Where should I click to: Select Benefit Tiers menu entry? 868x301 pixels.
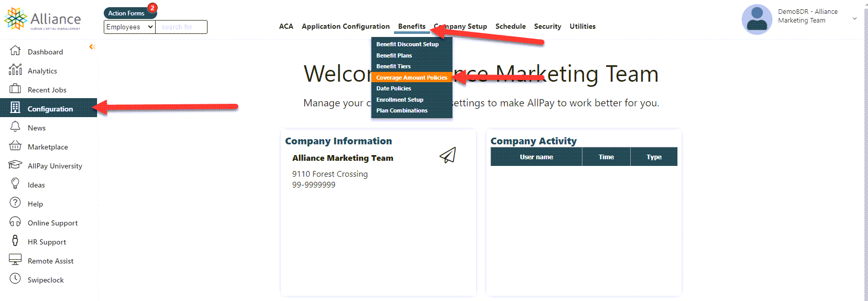pos(412,66)
